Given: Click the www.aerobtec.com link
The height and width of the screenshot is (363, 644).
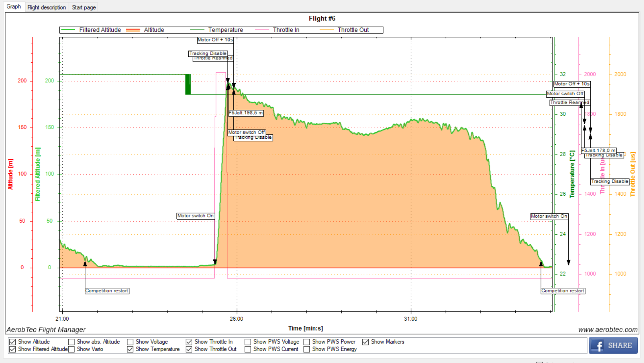Looking at the screenshot, I should 608,330.
